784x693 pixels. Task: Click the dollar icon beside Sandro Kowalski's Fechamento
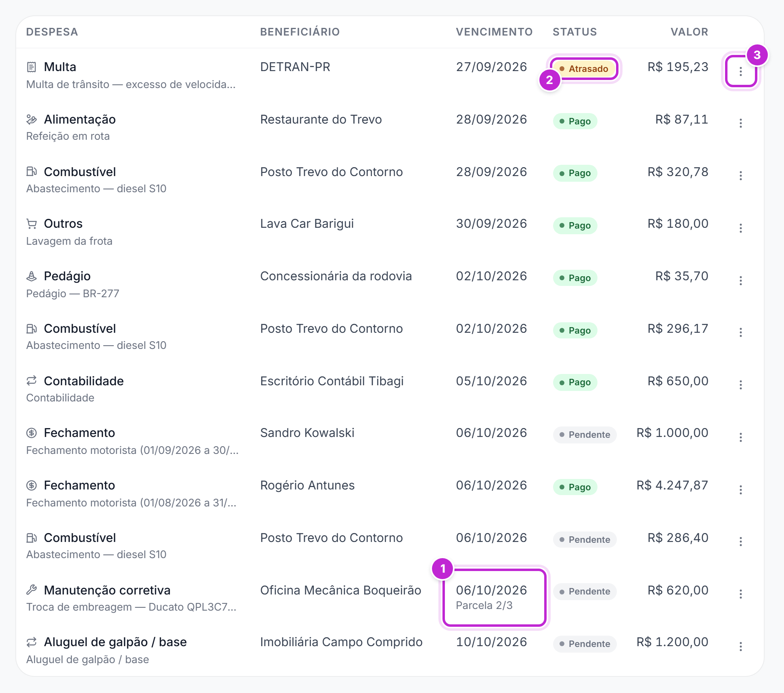31,433
